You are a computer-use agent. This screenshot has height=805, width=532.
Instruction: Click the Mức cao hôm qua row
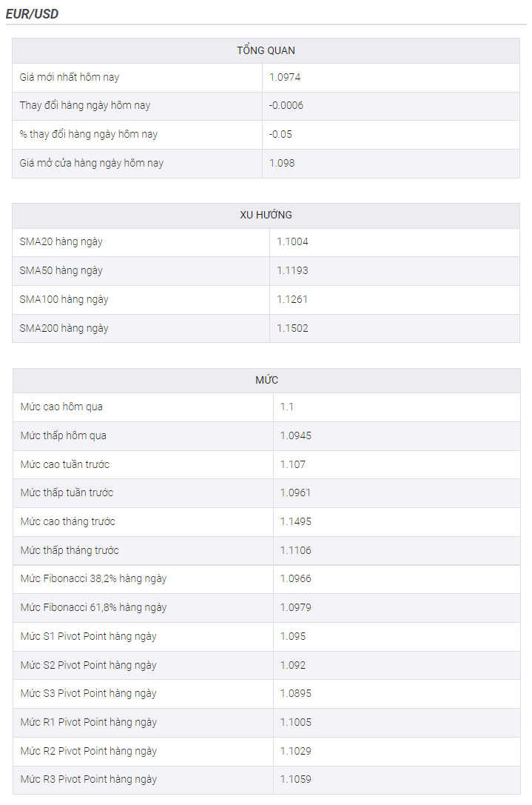(267, 407)
